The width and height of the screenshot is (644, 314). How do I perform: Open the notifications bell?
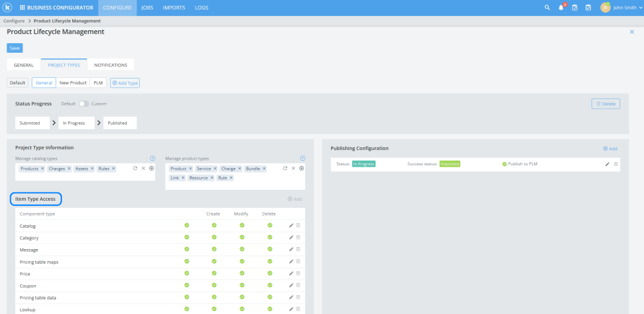pyautogui.click(x=561, y=7)
